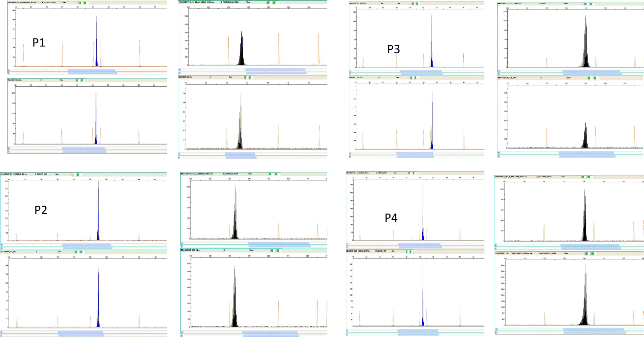This screenshot has height=337, width=644.
Task: Click upper scroll-left arrow under A_TAKSHAK_MS7 plot
Action: [x=347, y=244]
